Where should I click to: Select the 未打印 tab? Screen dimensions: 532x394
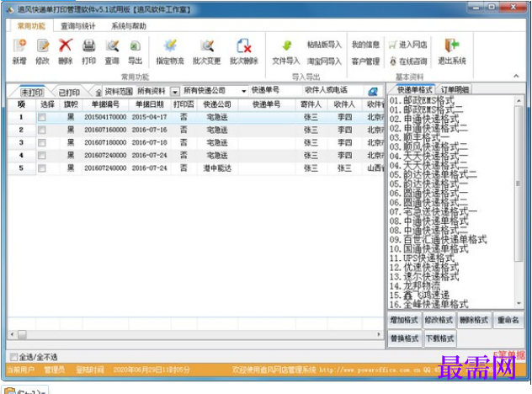32,92
